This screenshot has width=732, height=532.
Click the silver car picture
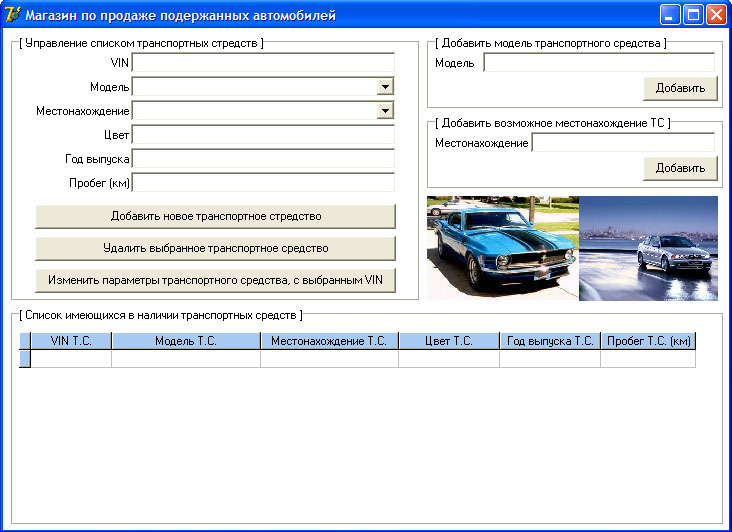pyautogui.click(x=648, y=248)
